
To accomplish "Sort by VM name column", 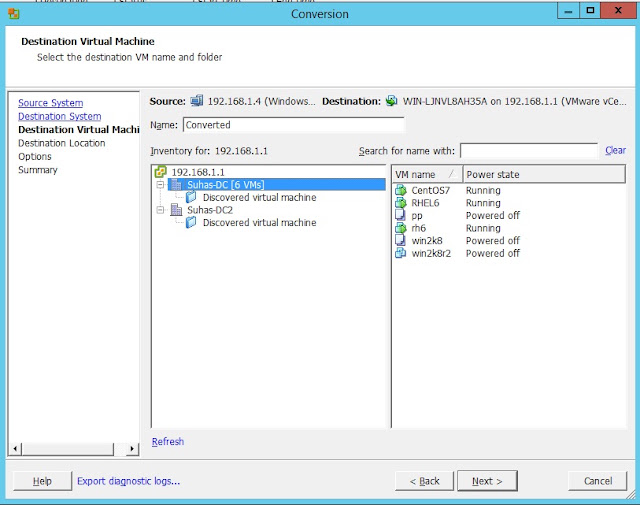I will pos(427,174).
